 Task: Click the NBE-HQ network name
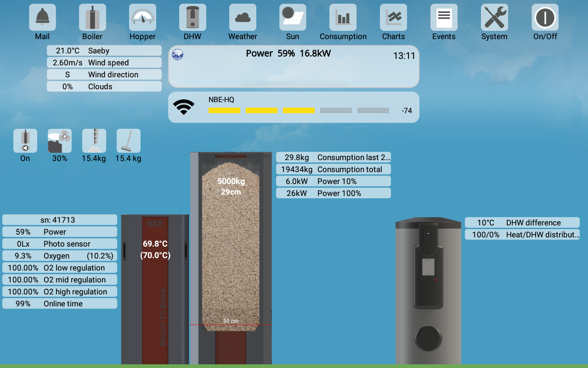[x=221, y=100]
